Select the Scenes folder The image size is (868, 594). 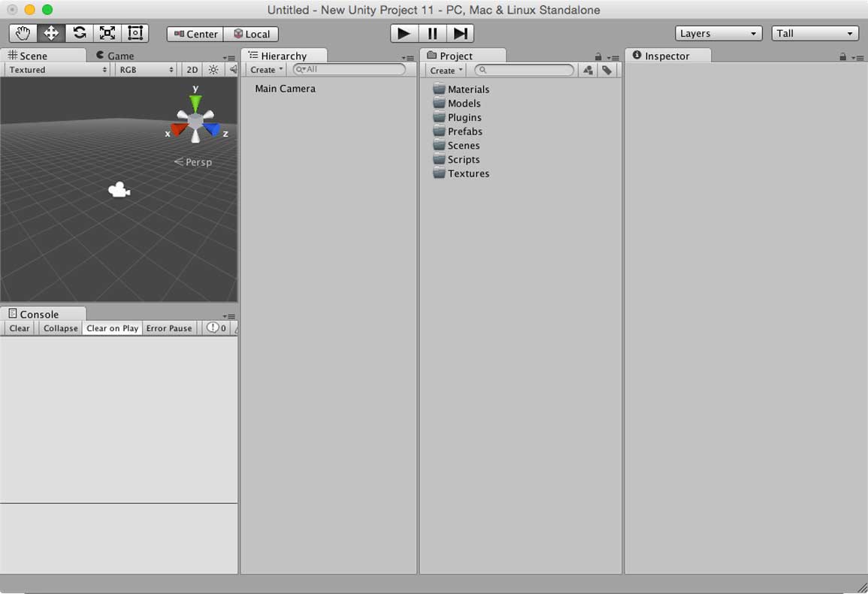point(456,146)
